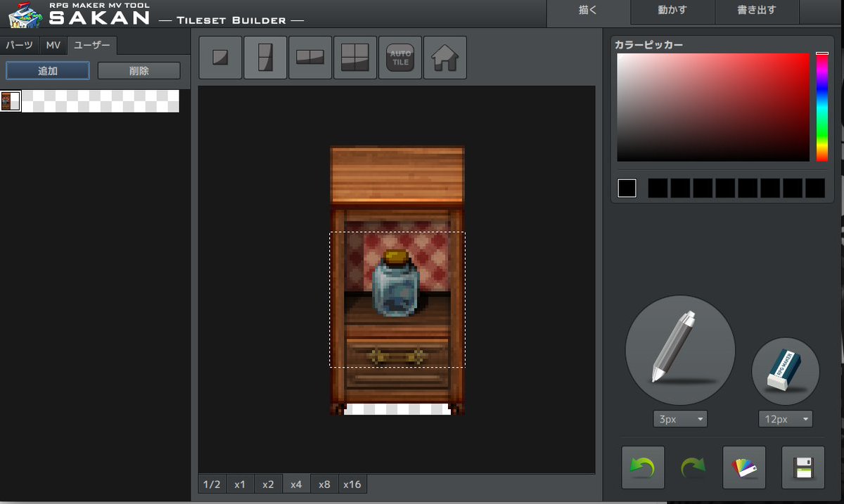
Task: Open the house building tile mode
Action: pyautogui.click(x=445, y=58)
